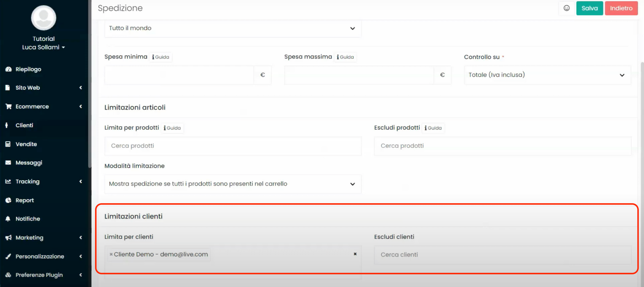The width and height of the screenshot is (644, 287).
Task: Click the Indietro button
Action: pyautogui.click(x=621, y=8)
